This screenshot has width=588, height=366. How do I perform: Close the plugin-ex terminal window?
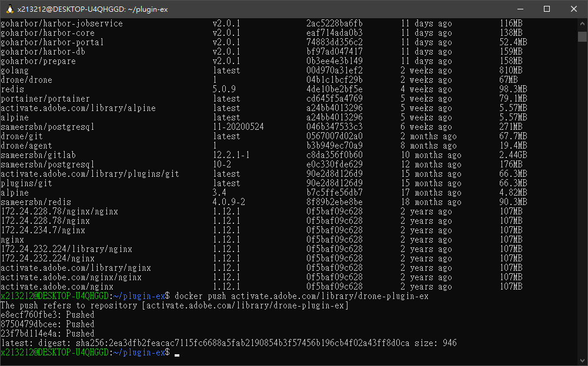tap(574, 9)
